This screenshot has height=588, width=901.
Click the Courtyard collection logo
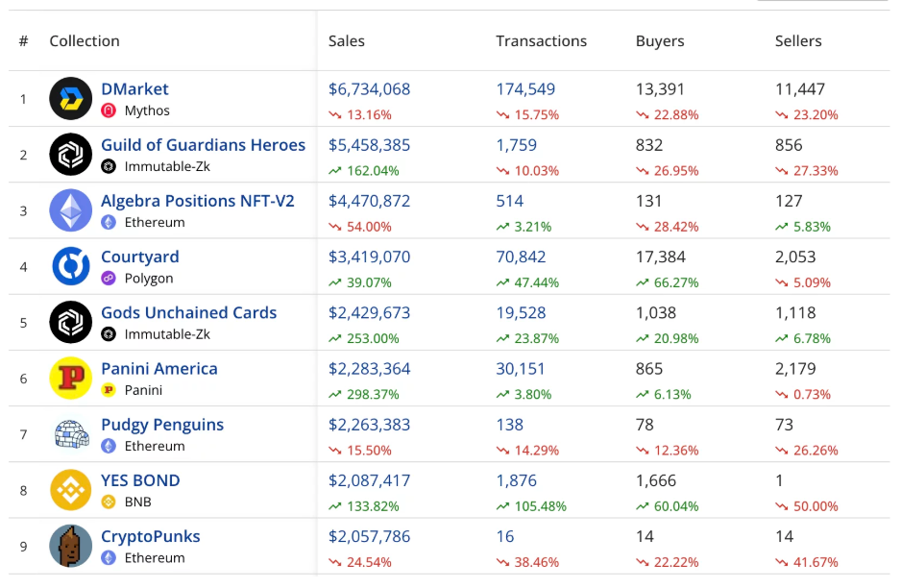[x=70, y=266]
